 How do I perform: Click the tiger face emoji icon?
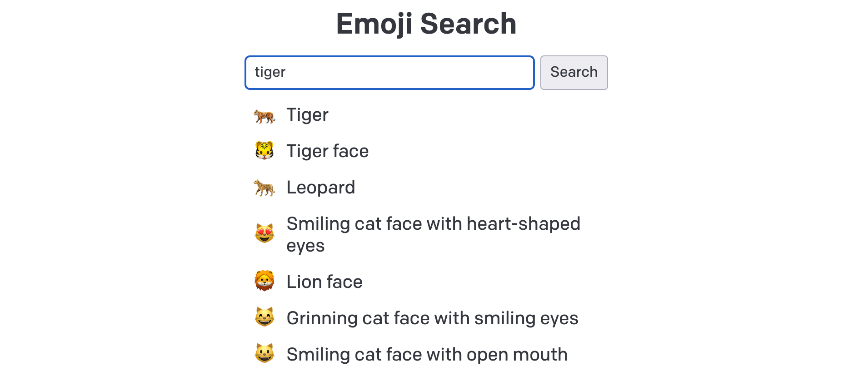[x=264, y=151]
